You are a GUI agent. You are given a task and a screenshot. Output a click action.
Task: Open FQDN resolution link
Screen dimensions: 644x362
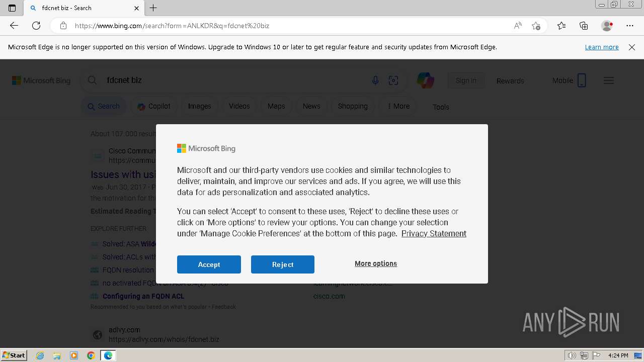pos(129,270)
